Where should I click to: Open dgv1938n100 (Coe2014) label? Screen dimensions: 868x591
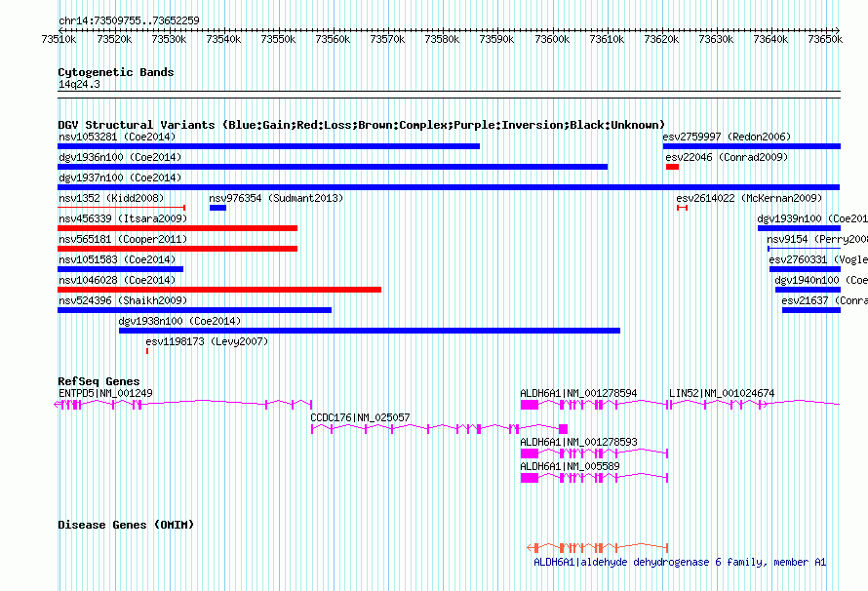click(x=179, y=321)
